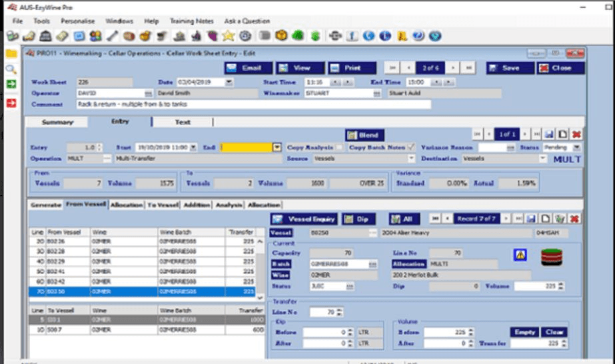Image resolution: width=615 pixels, height=364 pixels.
Task: Click red delete X in Record 7 of 7 navigator
Action: (x=574, y=219)
